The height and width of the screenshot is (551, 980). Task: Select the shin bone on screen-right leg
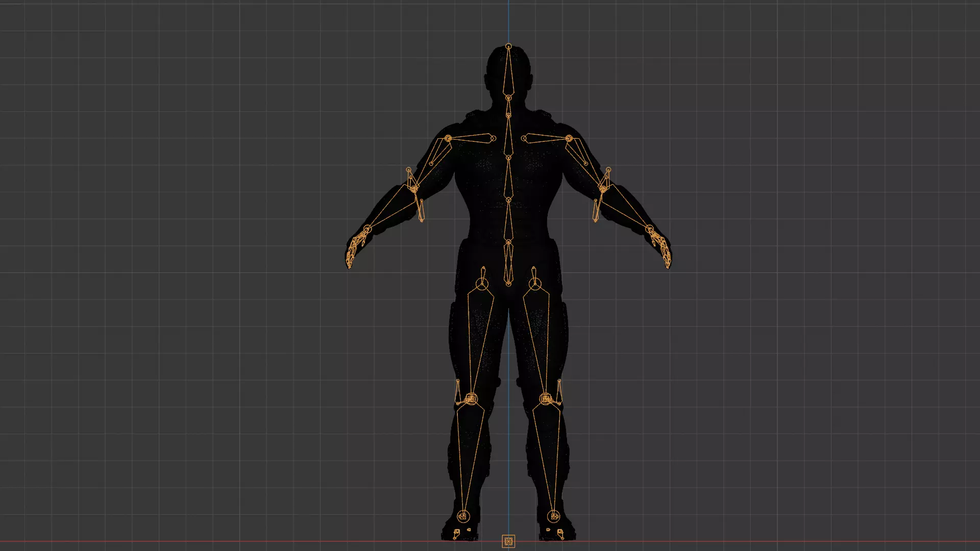pos(549,457)
